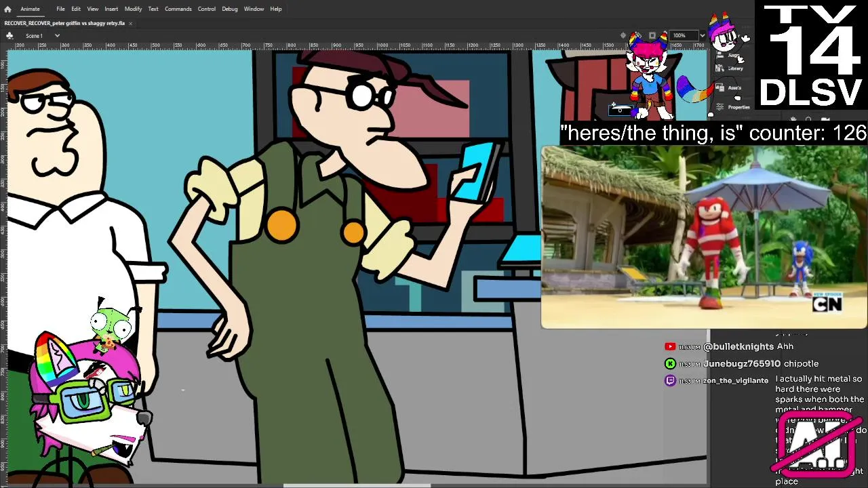Click the @bulletknights chat username
868x488 pixels.
[x=738, y=346]
